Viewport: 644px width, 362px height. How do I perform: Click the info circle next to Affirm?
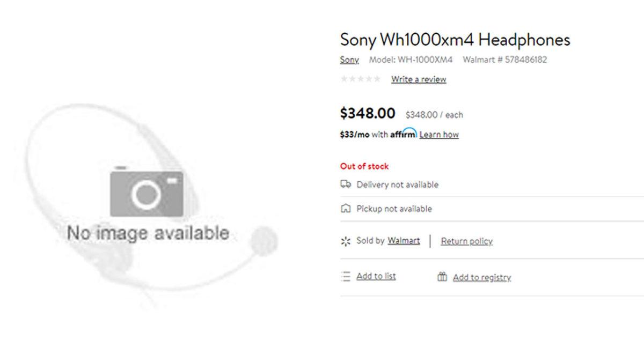(x=412, y=132)
